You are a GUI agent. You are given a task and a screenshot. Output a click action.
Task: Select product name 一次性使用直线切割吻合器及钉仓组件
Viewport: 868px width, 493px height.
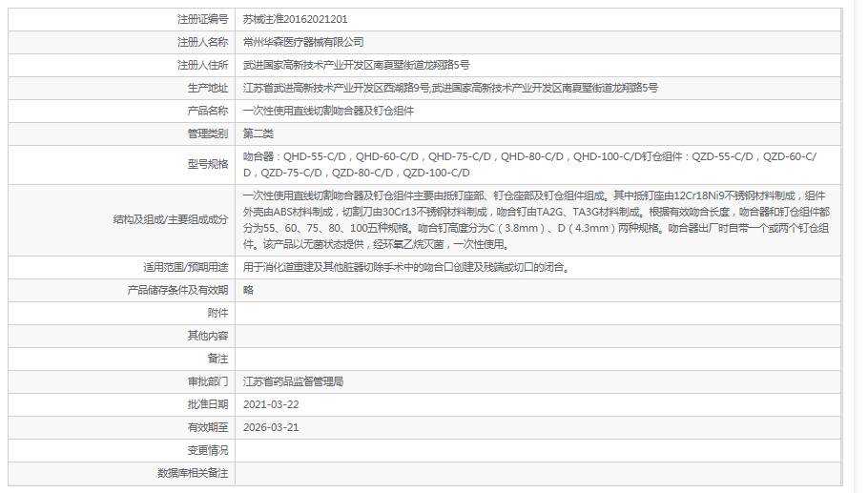click(x=328, y=111)
